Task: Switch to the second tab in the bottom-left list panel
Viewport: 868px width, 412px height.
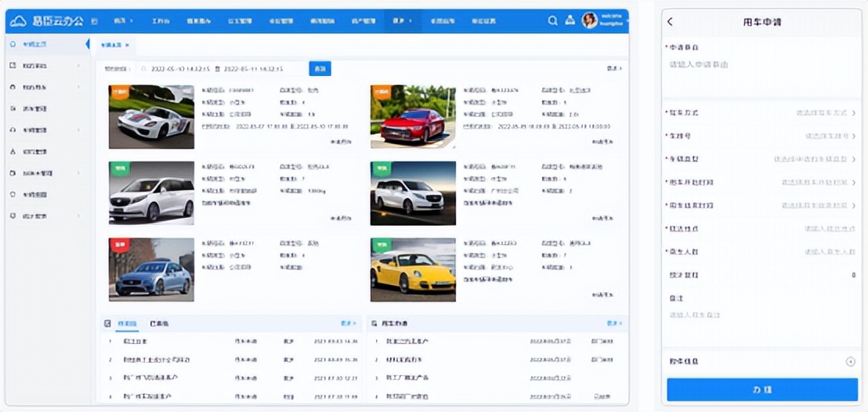Action: pyautogui.click(x=159, y=323)
